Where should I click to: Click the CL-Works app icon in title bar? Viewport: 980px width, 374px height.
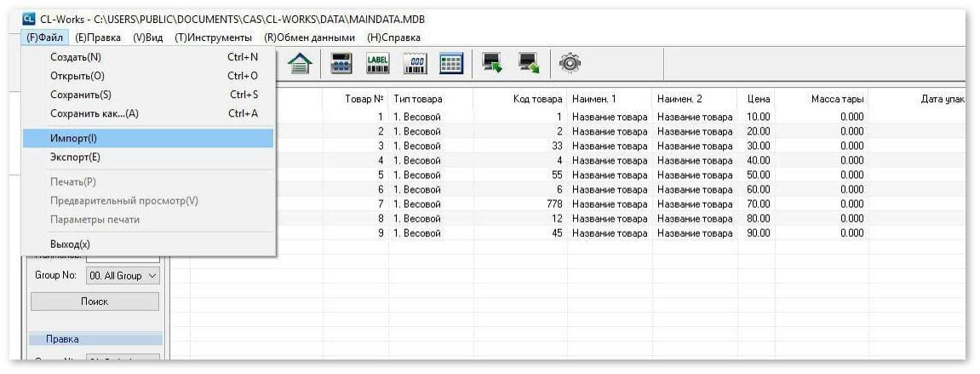click(28, 20)
